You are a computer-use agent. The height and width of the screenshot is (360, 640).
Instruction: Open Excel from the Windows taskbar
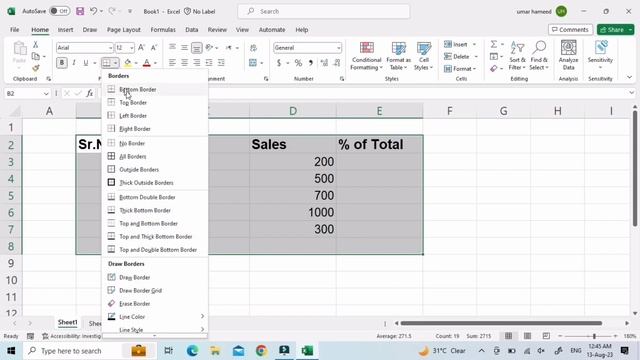click(307, 351)
